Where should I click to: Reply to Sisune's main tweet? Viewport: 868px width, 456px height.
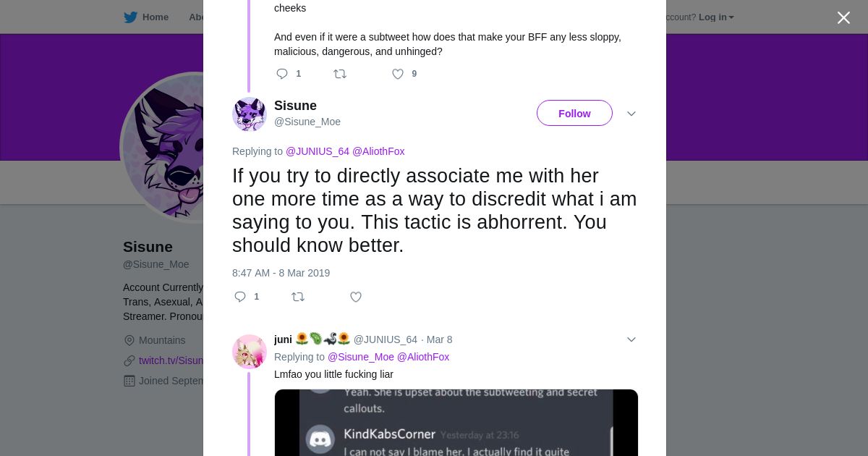pyautogui.click(x=241, y=297)
